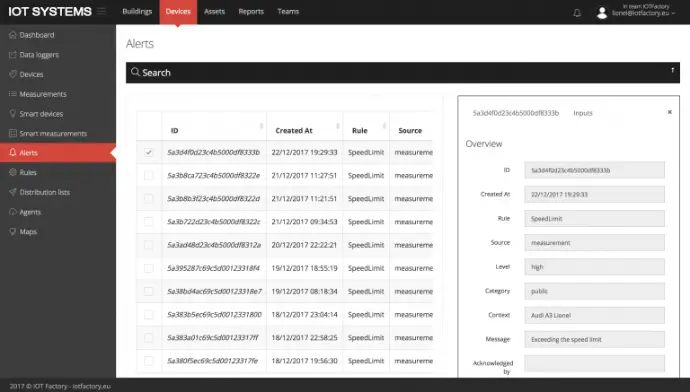Click the Source column header
The width and height of the screenshot is (690, 392).
click(x=410, y=130)
